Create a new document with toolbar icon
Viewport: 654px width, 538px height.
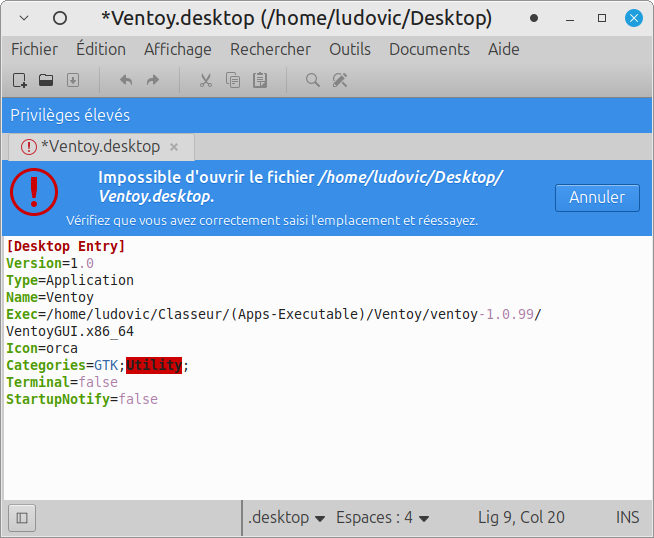pos(20,80)
